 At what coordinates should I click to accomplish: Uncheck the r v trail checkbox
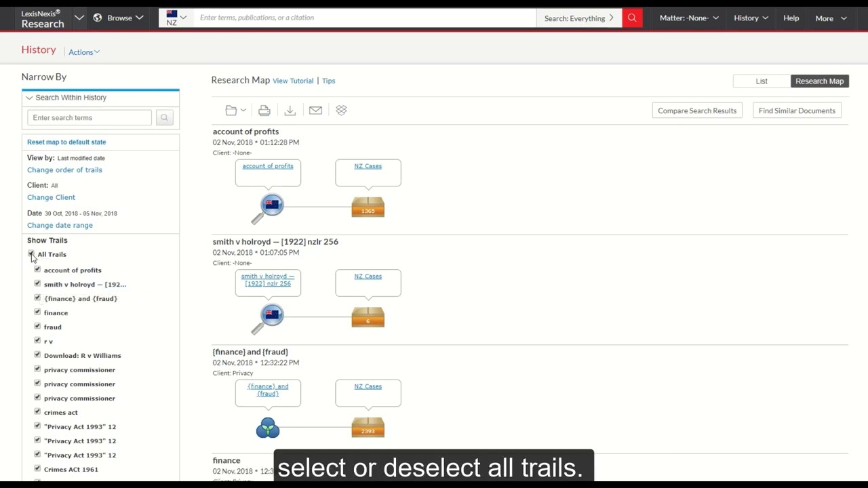point(37,340)
